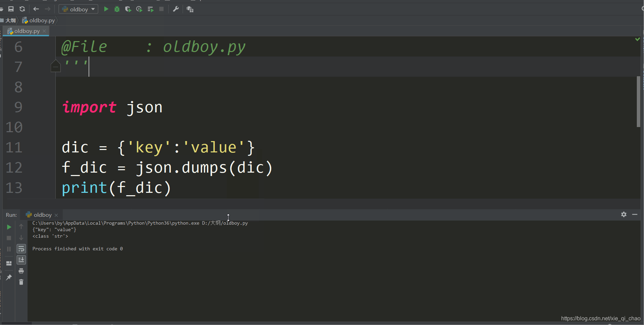This screenshot has width=644, height=325.
Task: Click line number 12 in the gutter
Action: coord(14,168)
